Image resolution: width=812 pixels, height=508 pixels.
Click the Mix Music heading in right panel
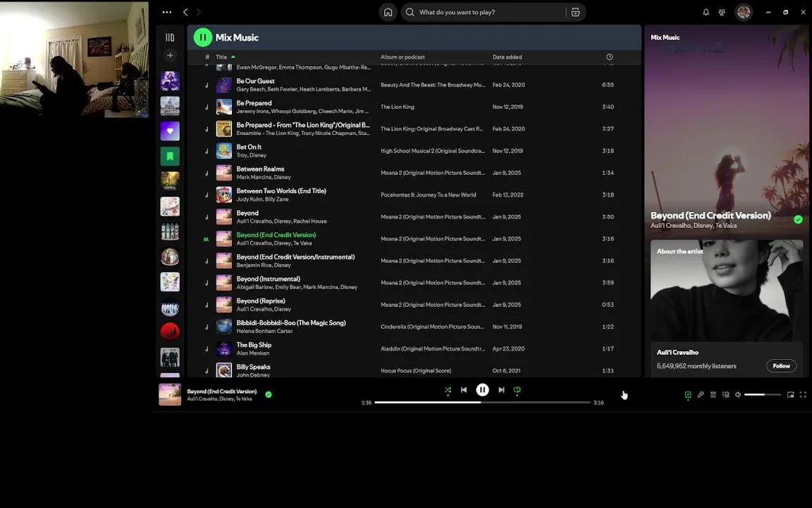665,37
